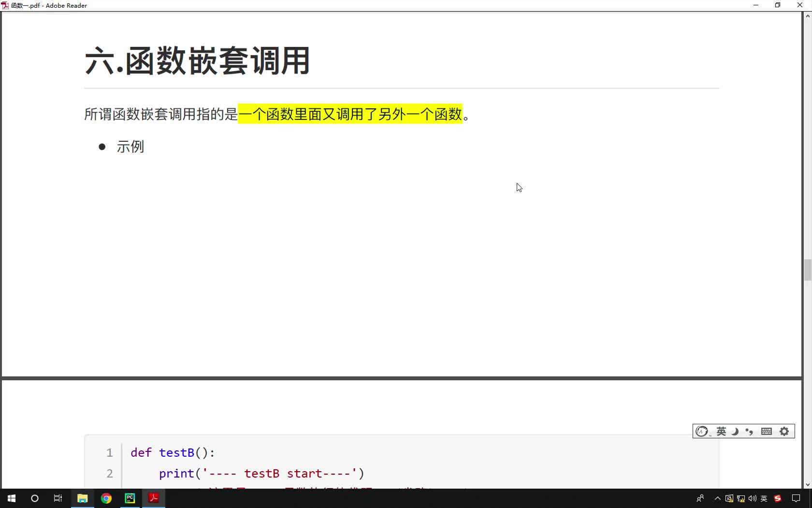The image size is (812, 508).
Task: Open IME toolbar settings gear
Action: [x=784, y=431]
